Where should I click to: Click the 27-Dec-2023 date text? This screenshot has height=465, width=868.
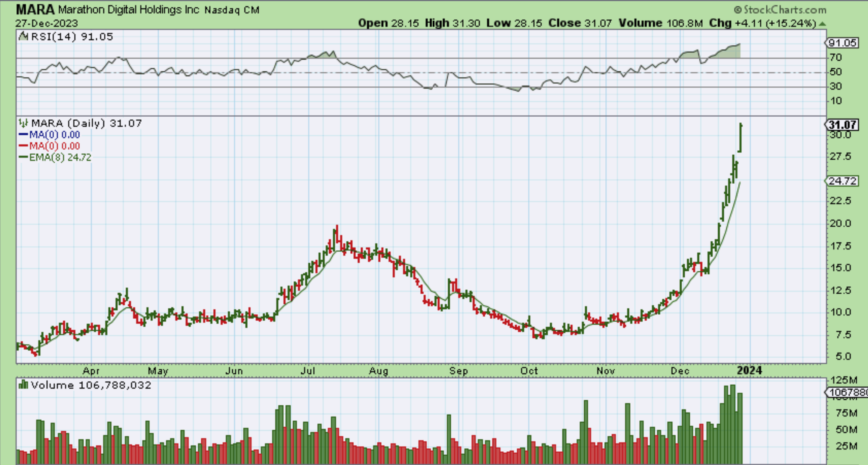coord(46,23)
